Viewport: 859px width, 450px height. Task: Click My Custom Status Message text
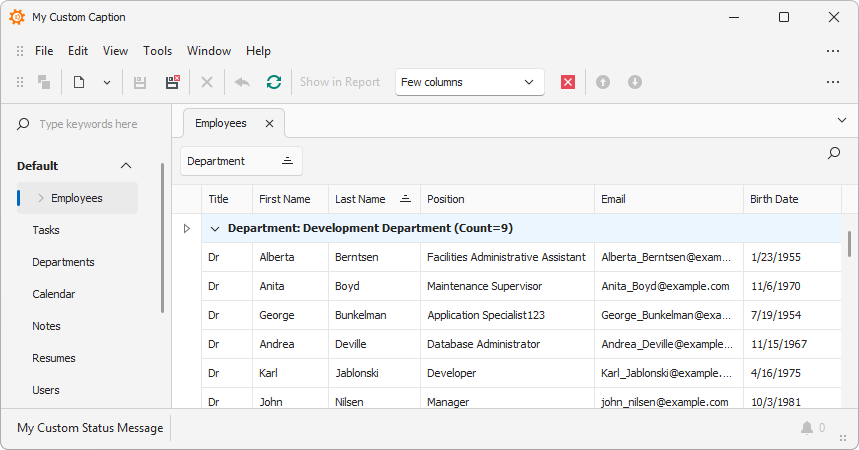(x=90, y=428)
